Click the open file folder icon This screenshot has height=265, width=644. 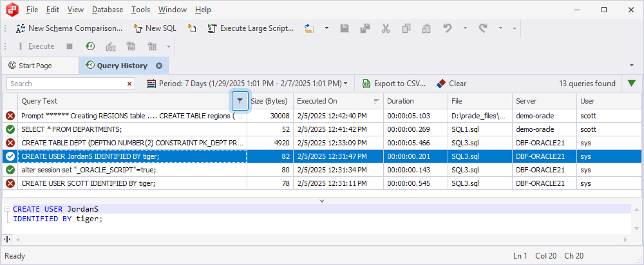pyautogui.click(x=309, y=28)
